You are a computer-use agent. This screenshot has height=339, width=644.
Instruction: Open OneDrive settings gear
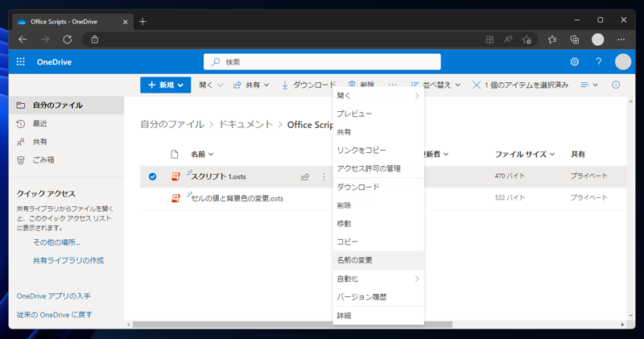tap(575, 62)
